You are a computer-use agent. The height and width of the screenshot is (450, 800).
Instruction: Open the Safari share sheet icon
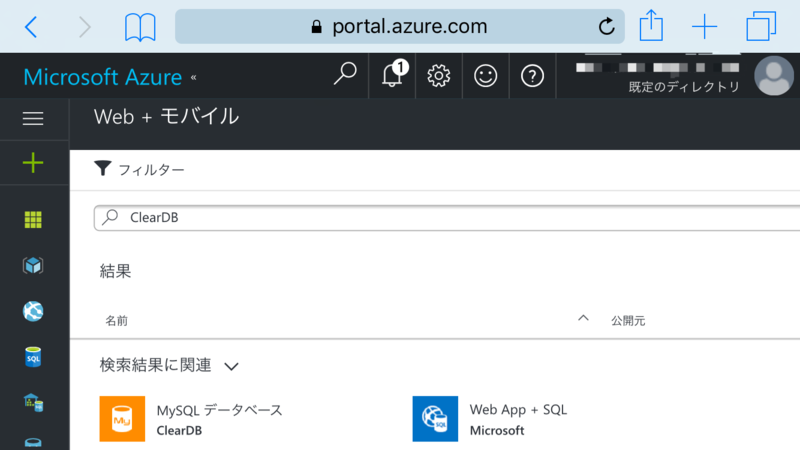652,26
